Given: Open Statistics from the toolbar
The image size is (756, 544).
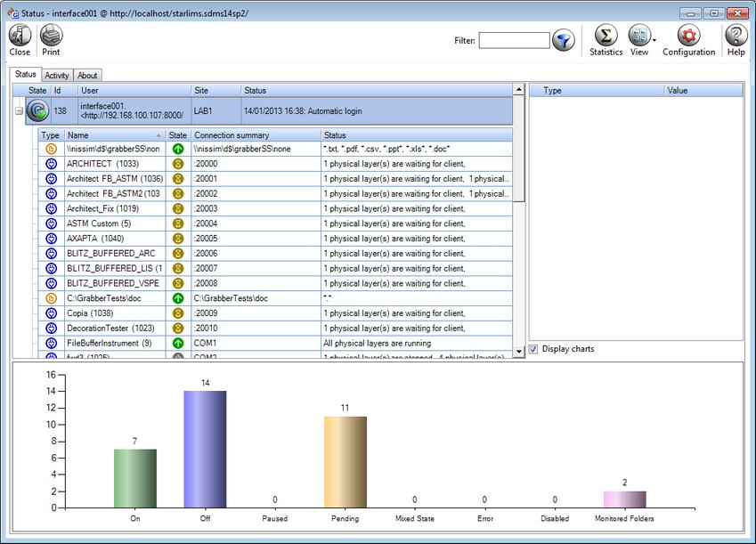Looking at the screenshot, I should click(606, 41).
